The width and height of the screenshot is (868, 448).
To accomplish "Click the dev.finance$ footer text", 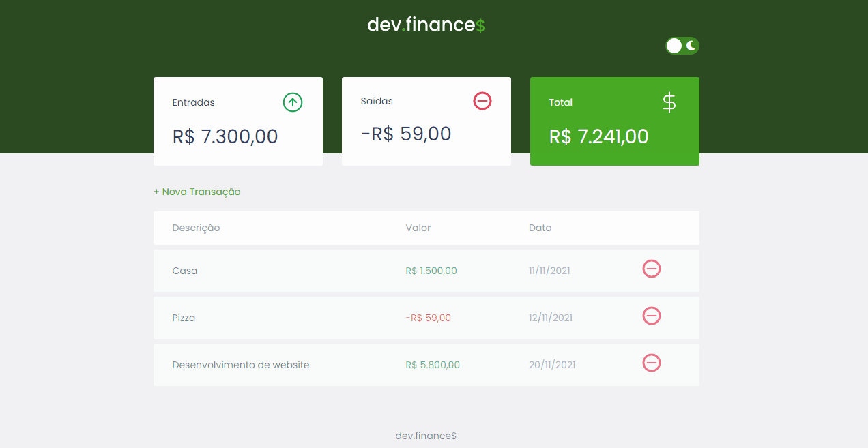I will 426,436.
